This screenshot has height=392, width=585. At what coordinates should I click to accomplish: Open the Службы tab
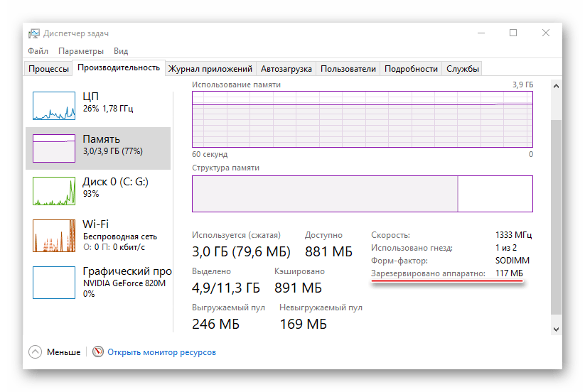coord(462,69)
